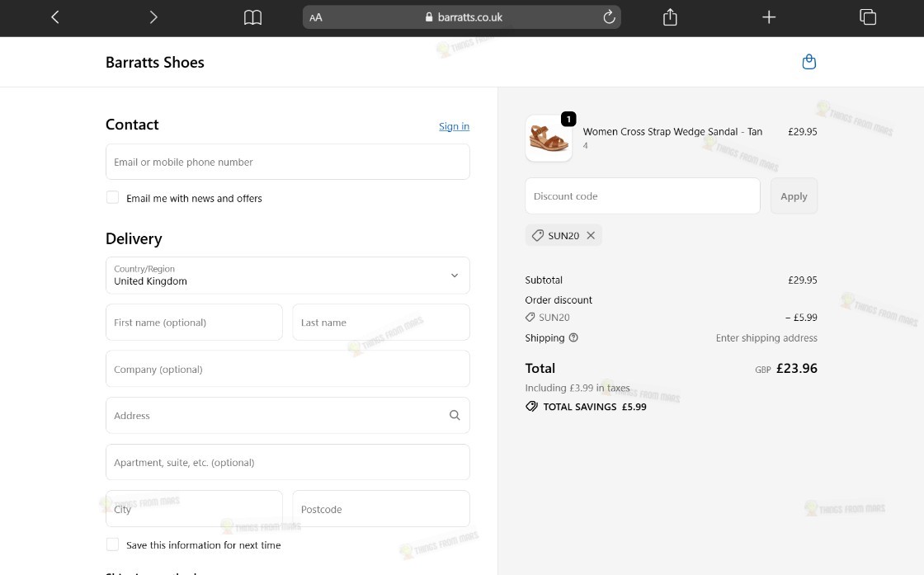Open the Country/Region dropdown

pyautogui.click(x=288, y=276)
